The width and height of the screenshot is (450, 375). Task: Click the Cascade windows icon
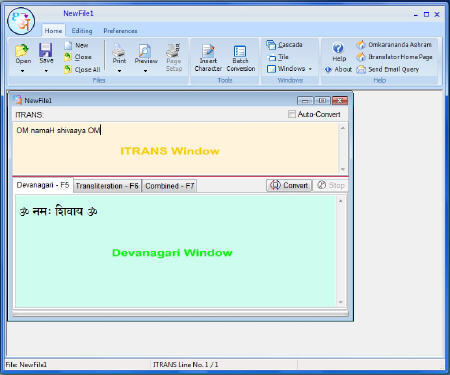point(271,44)
